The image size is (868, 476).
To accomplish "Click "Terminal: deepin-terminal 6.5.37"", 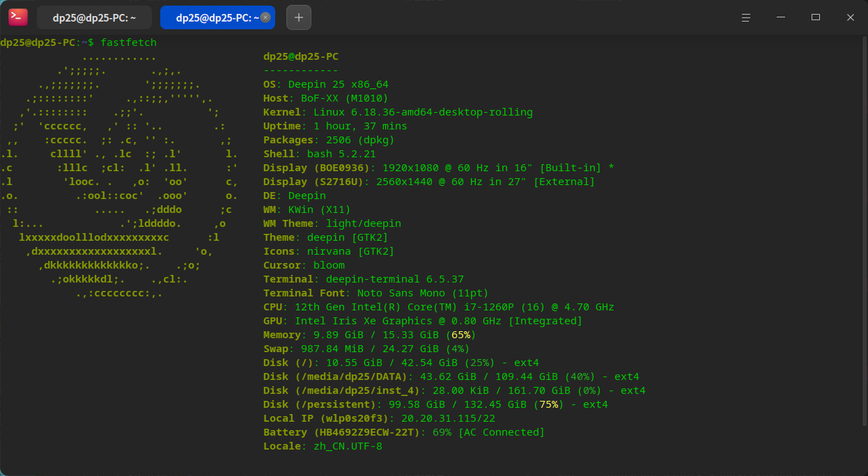I will (364, 279).
